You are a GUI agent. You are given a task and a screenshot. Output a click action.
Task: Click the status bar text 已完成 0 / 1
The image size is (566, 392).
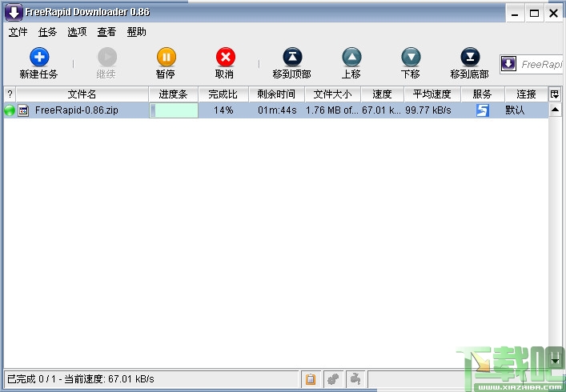tap(32, 379)
